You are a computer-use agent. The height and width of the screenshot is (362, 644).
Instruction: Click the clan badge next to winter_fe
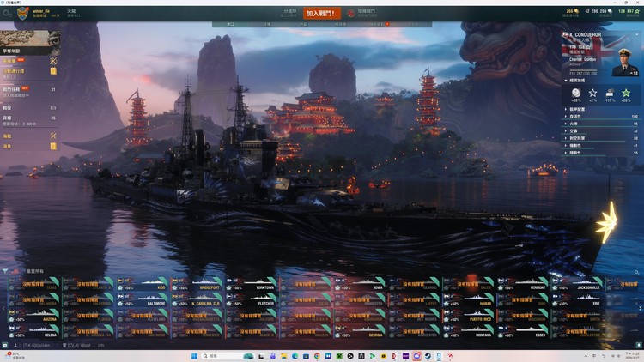[22, 13]
